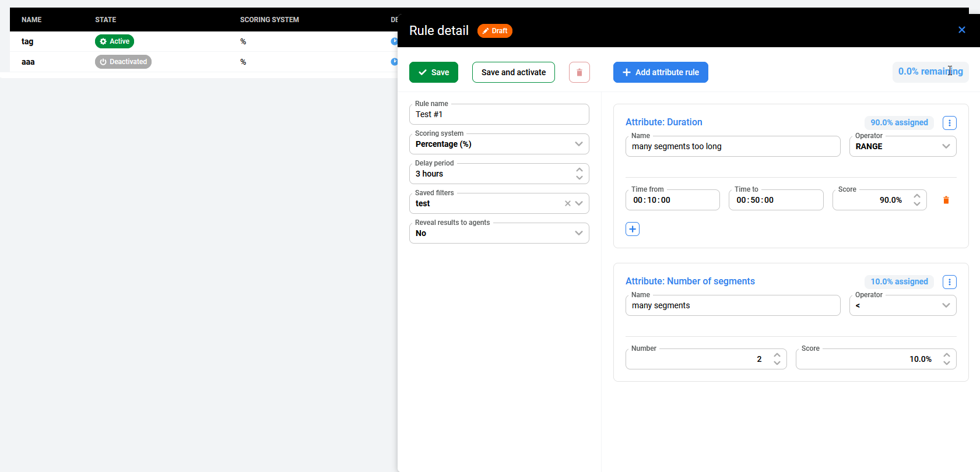
Task: Click the Active state badge
Action: pos(114,41)
